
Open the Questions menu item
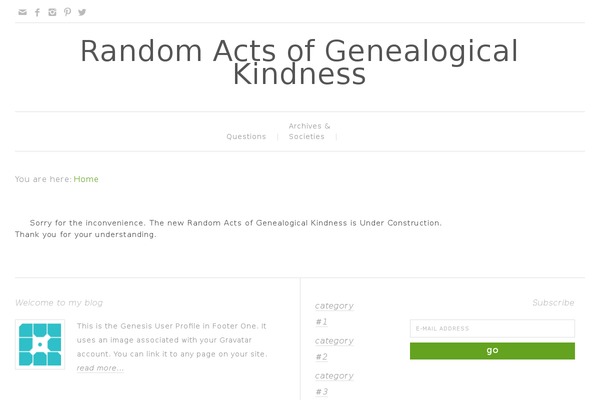pos(246,137)
